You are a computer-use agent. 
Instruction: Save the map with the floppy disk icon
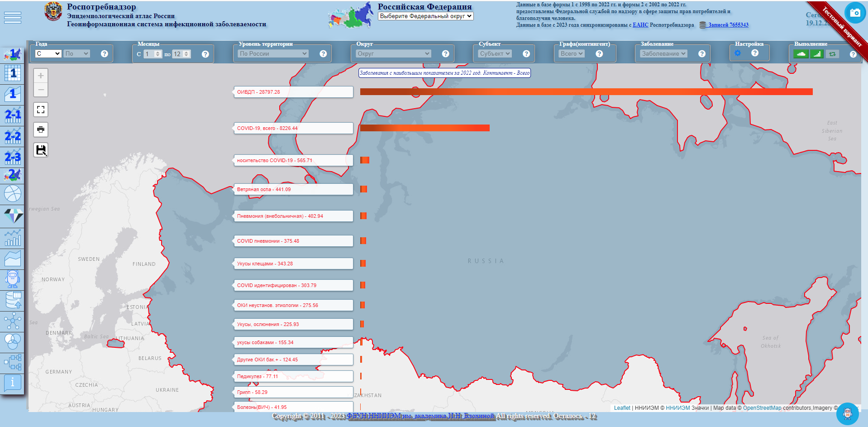click(41, 150)
